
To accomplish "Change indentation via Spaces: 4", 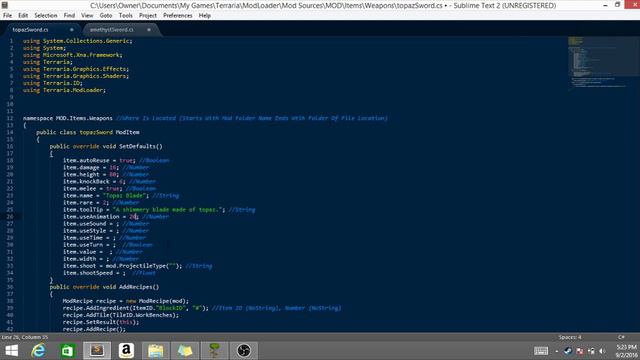I will [570, 337].
